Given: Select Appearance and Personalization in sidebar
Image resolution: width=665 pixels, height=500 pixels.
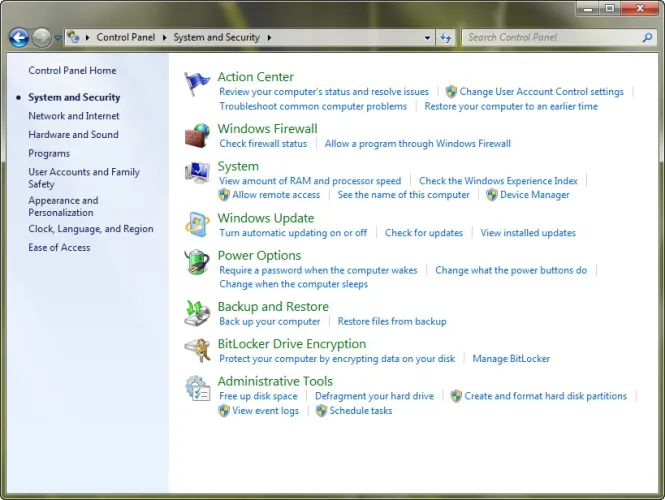Looking at the screenshot, I should pyautogui.click(x=63, y=206).
